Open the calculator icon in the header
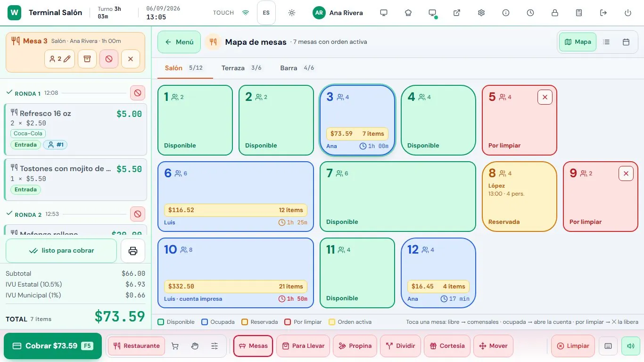This screenshot has height=362, width=644. 579,13
